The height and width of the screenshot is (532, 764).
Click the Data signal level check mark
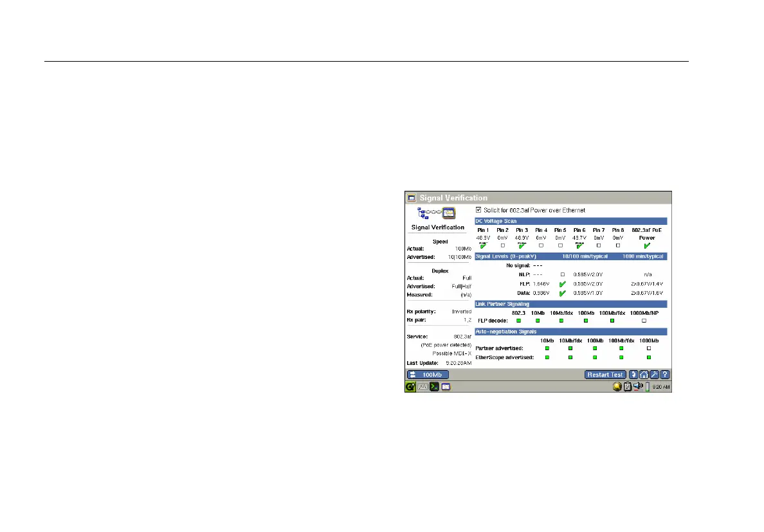[563, 293]
